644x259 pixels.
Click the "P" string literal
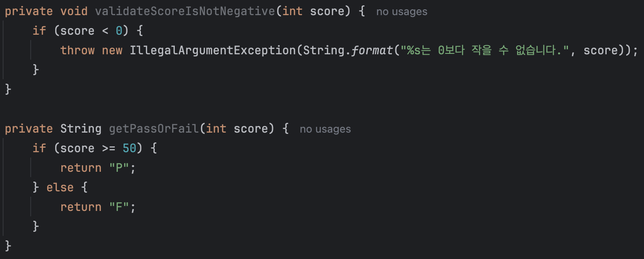119,168
